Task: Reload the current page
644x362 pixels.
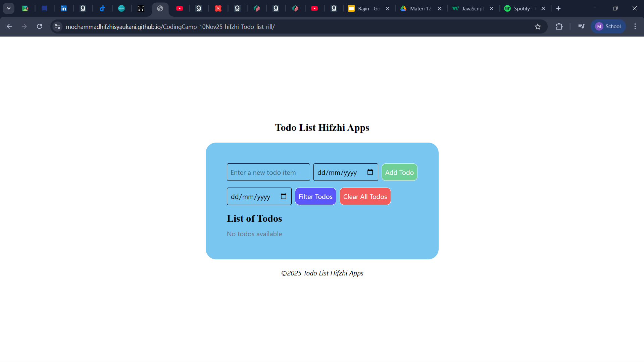Action: pyautogui.click(x=39, y=26)
